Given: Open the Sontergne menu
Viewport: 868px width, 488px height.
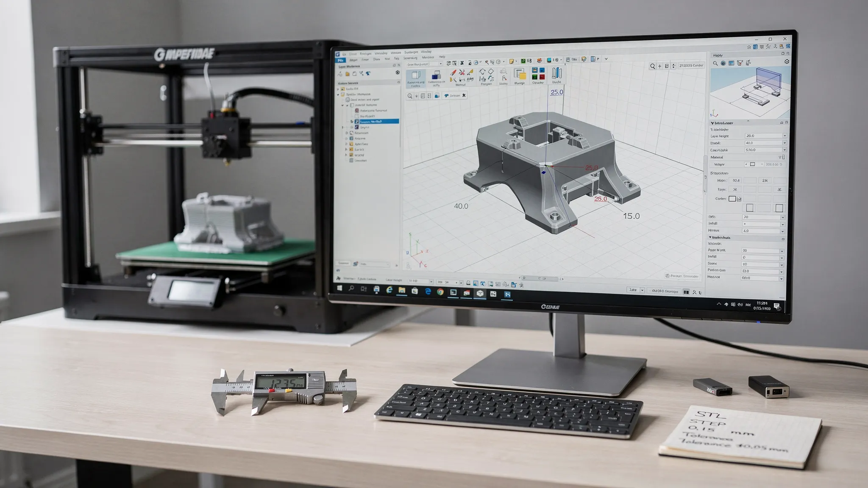Looking at the screenshot, I should pos(411,52).
